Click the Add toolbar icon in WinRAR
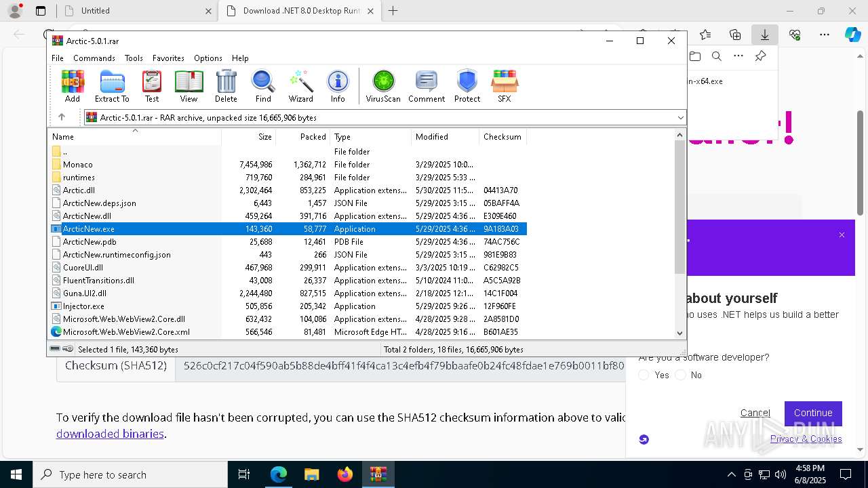Image resolution: width=868 pixels, height=488 pixels. click(x=73, y=86)
